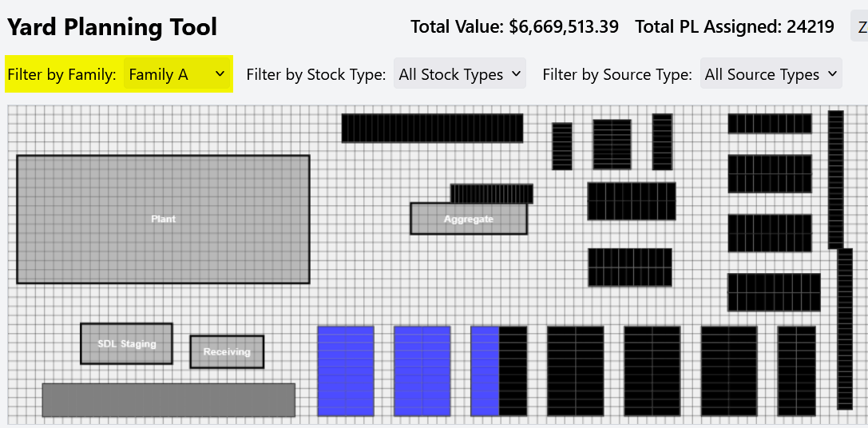The image size is (868, 428).
Task: Select the half blue, half black storage block
Action: tap(499, 371)
